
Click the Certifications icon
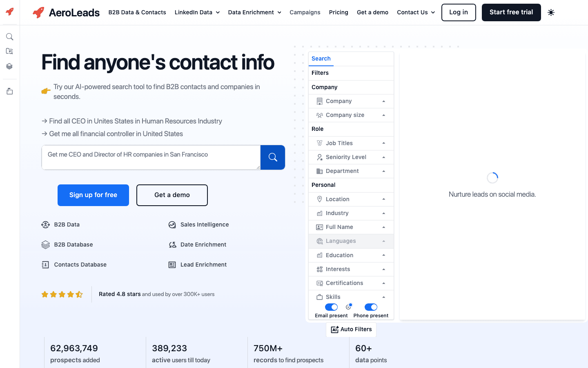pyautogui.click(x=320, y=283)
